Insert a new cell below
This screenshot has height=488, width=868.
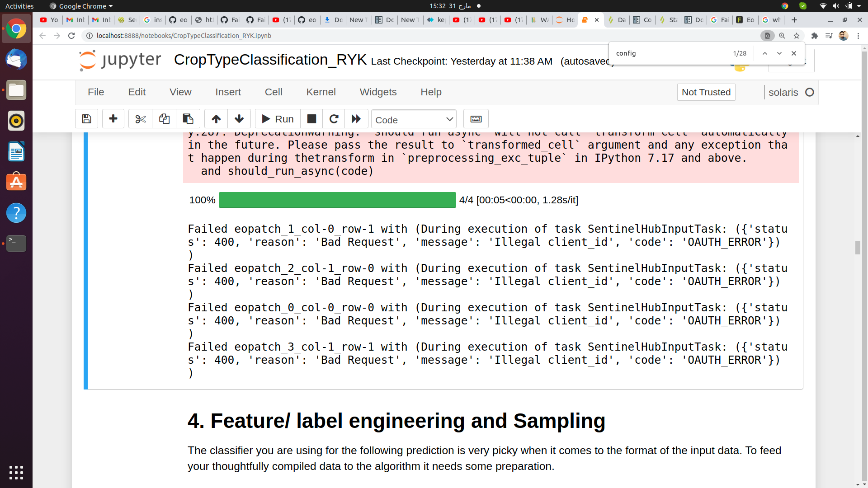(x=113, y=118)
